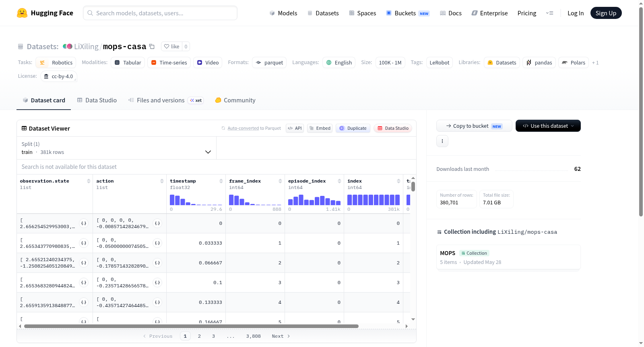Go to the LiXiling profile link
This screenshot has width=644, height=347.
pyautogui.click(x=86, y=46)
